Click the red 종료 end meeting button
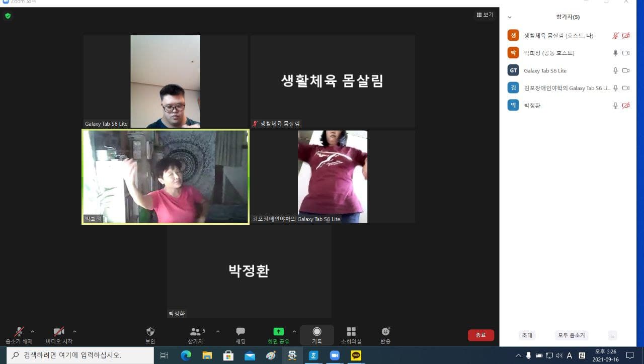 (481, 335)
